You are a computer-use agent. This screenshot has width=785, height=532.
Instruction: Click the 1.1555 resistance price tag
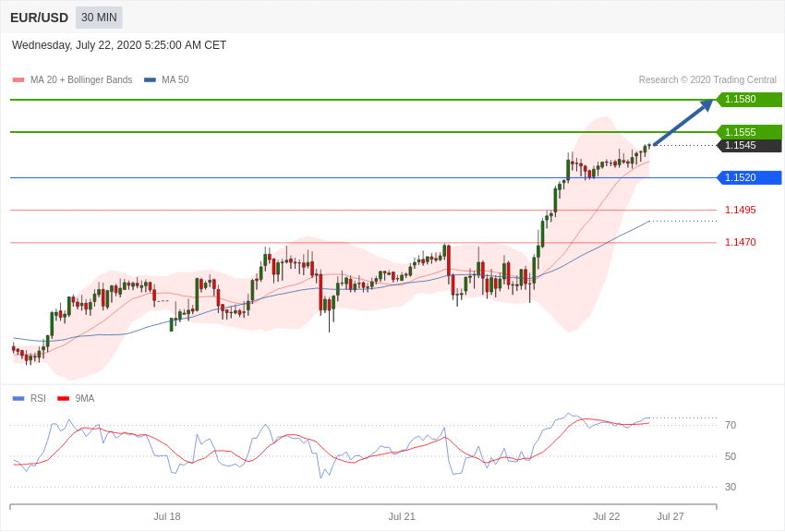pos(749,132)
